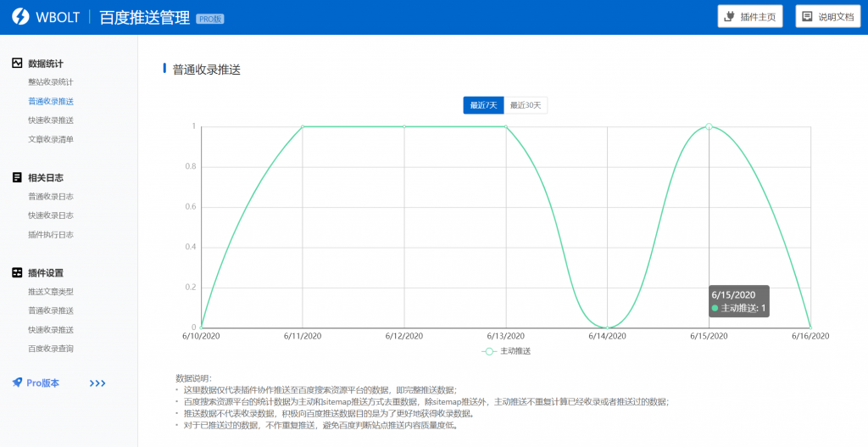The width and height of the screenshot is (868, 447).
Task: View 普通收录日志 log page
Action: tap(50, 197)
